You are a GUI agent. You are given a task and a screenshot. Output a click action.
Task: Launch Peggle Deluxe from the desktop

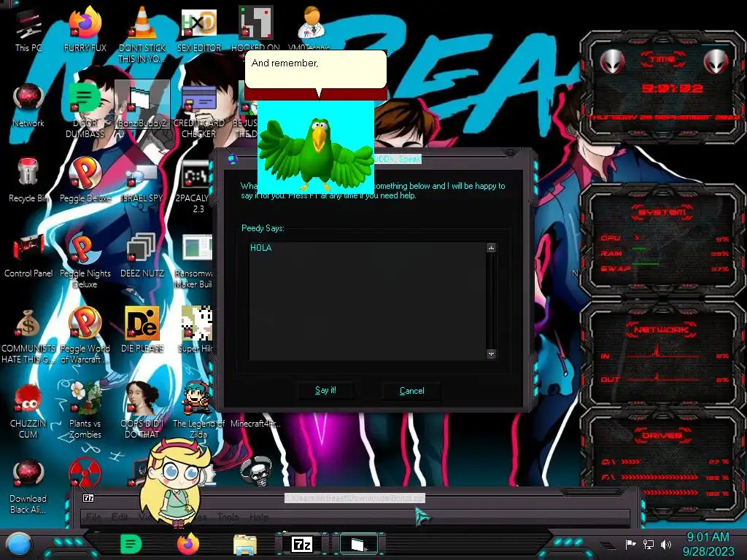click(85, 180)
